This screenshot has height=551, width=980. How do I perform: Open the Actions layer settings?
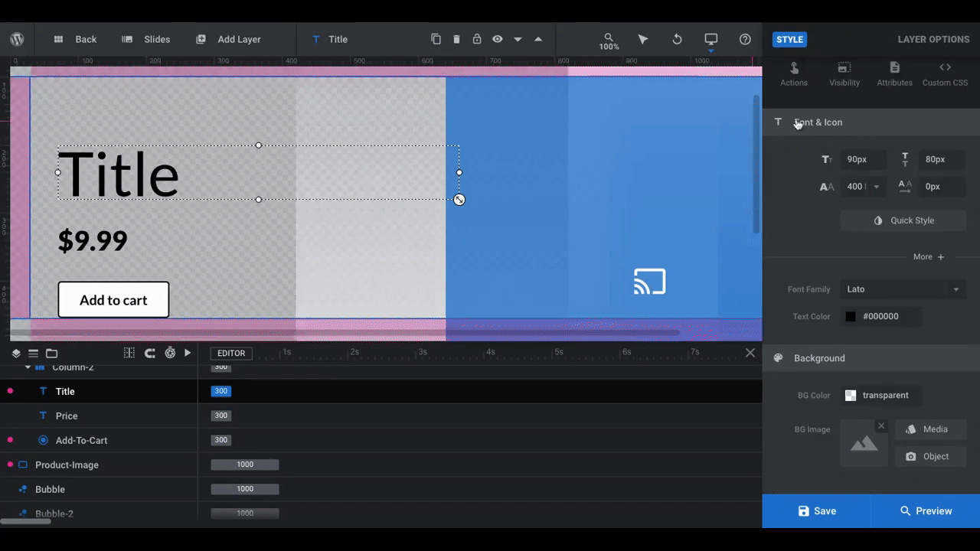(x=794, y=74)
